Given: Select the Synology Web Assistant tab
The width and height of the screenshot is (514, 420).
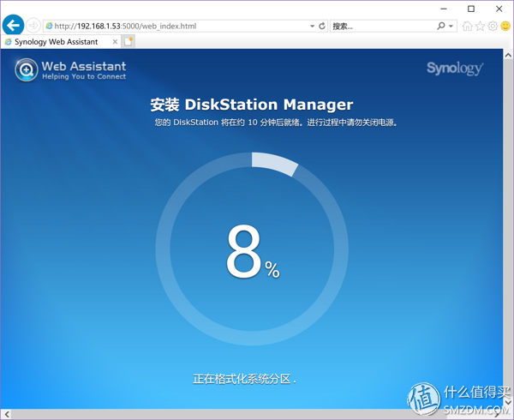Looking at the screenshot, I should (x=57, y=41).
